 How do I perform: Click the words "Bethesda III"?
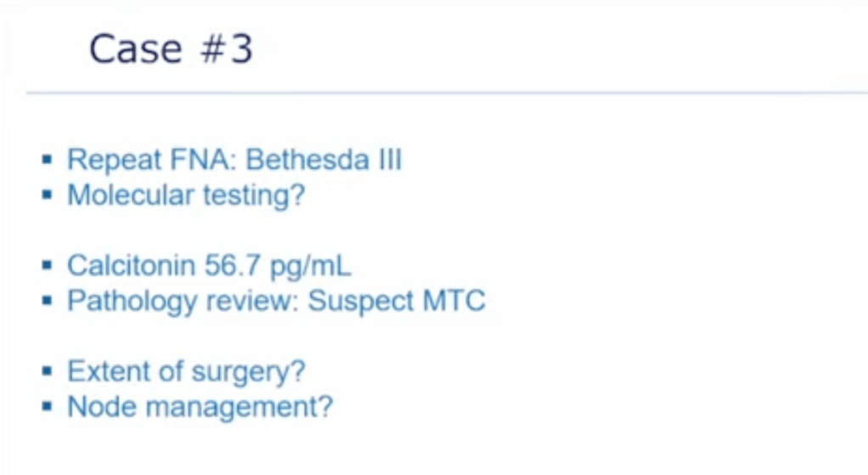(323, 160)
